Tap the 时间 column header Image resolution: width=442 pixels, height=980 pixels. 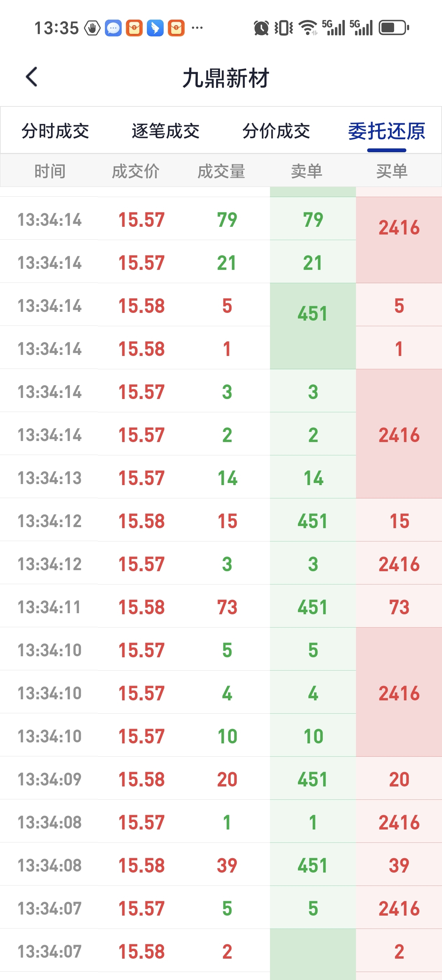click(50, 171)
